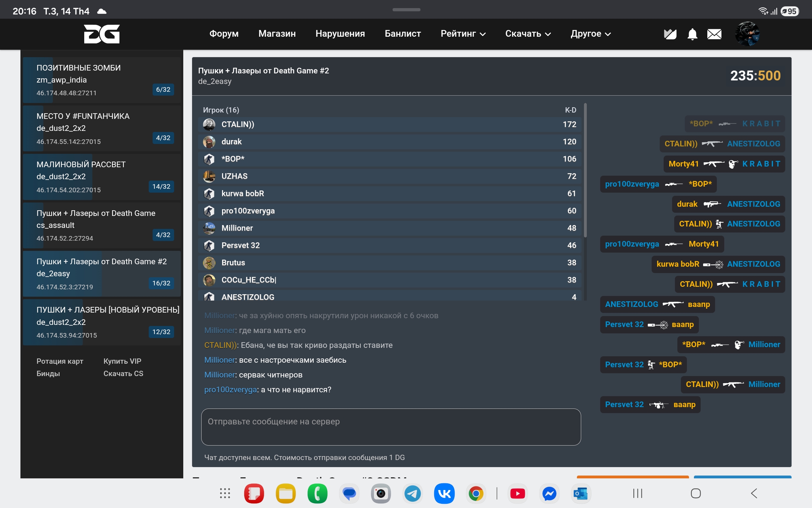Open the Форум menu item
The height and width of the screenshot is (508, 812).
click(x=224, y=34)
